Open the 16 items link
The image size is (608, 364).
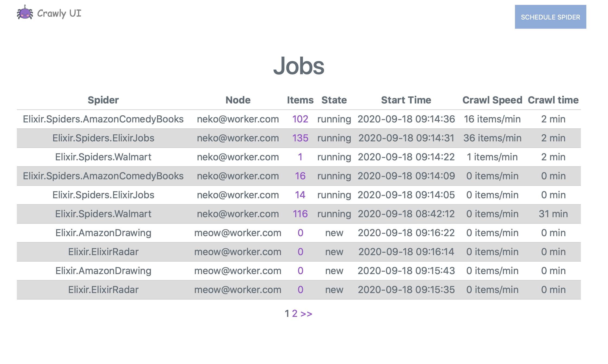[x=300, y=176]
